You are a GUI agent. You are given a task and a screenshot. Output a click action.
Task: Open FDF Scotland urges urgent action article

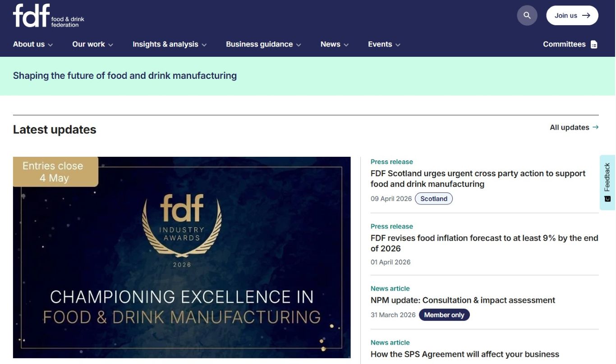[x=478, y=179]
